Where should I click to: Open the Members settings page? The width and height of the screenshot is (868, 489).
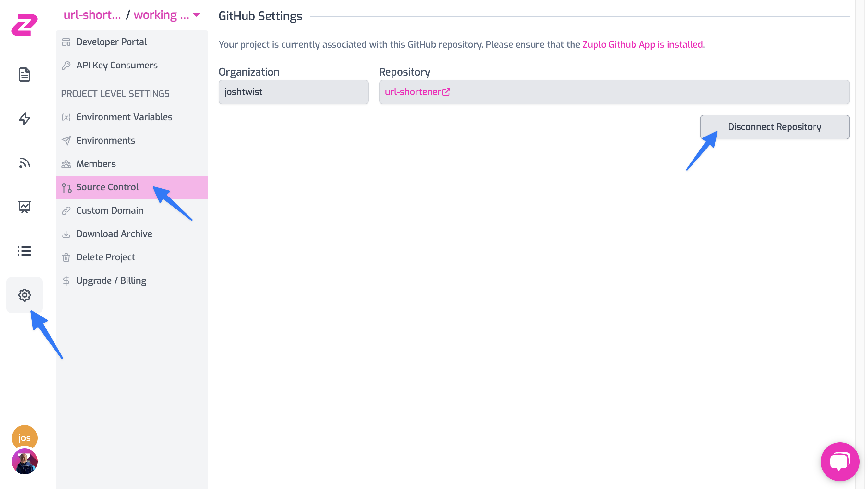pyautogui.click(x=96, y=164)
